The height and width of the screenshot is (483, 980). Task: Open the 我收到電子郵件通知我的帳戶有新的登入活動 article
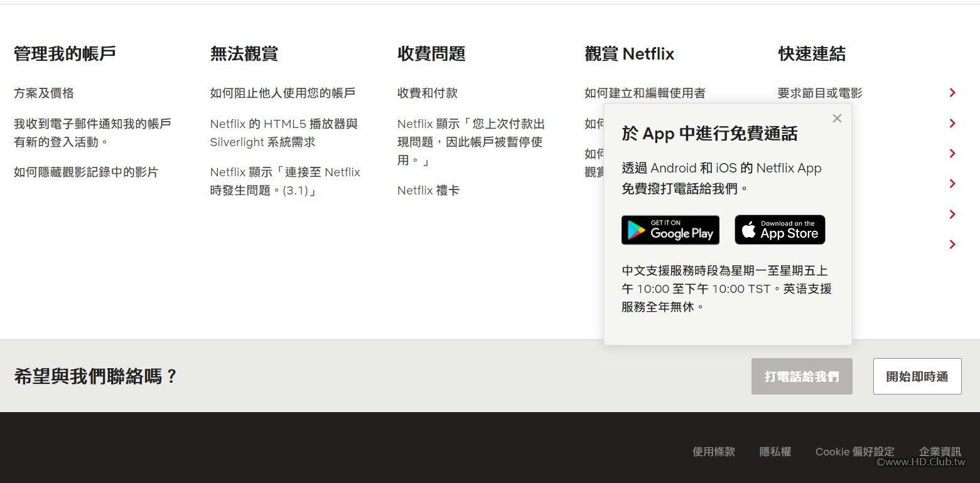[x=92, y=133]
